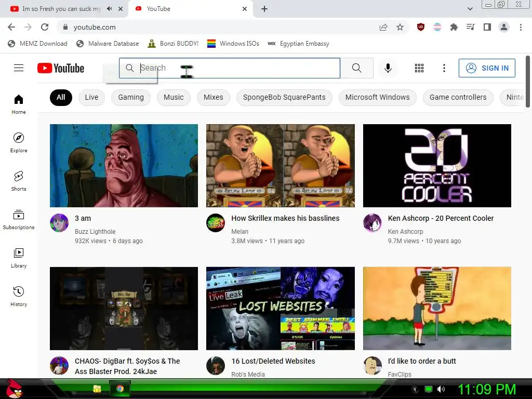Click the system tray volume icon
This screenshot has width=532, height=399.
(441, 389)
